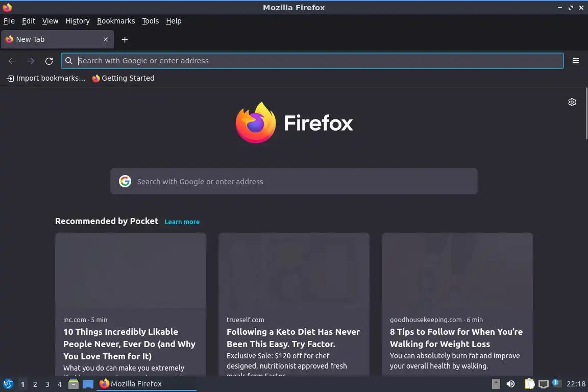Open the 8 Tips Walking for Weight Loss article
This screenshot has height=392, width=588.
(456, 338)
